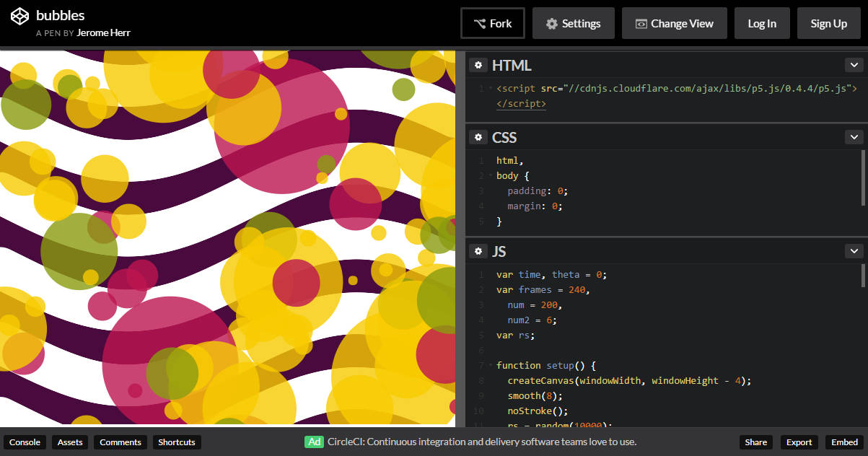Viewport: 868px width, 456px height.
Task: Click the JS panel title
Action: (499, 251)
